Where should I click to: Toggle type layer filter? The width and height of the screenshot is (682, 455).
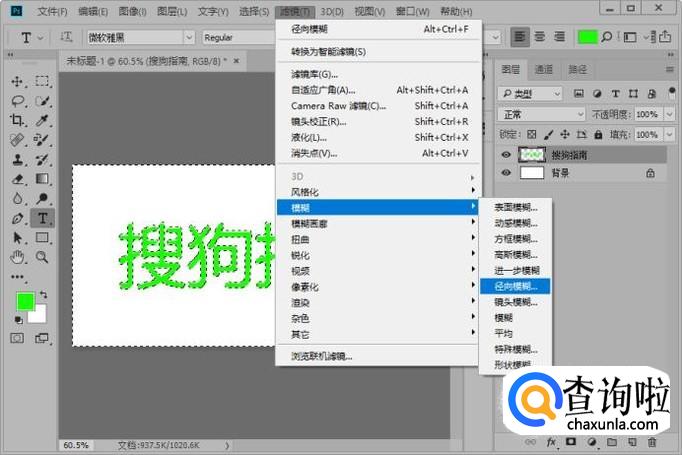pos(615,93)
